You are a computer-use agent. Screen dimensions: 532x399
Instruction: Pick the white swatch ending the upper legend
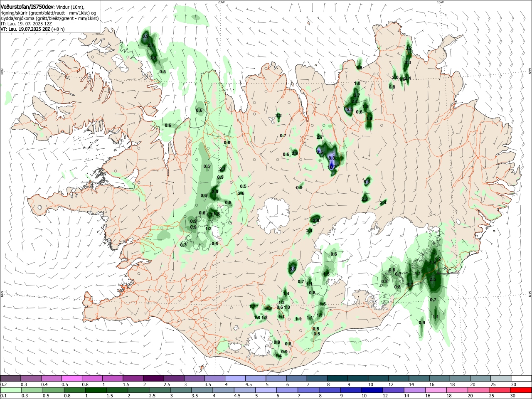click(x=520, y=379)
